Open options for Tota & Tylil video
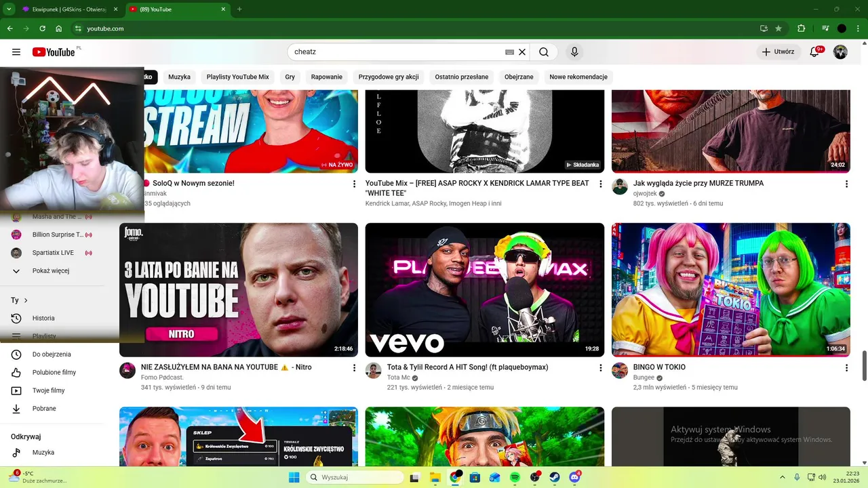The height and width of the screenshot is (488, 868). 600,367
